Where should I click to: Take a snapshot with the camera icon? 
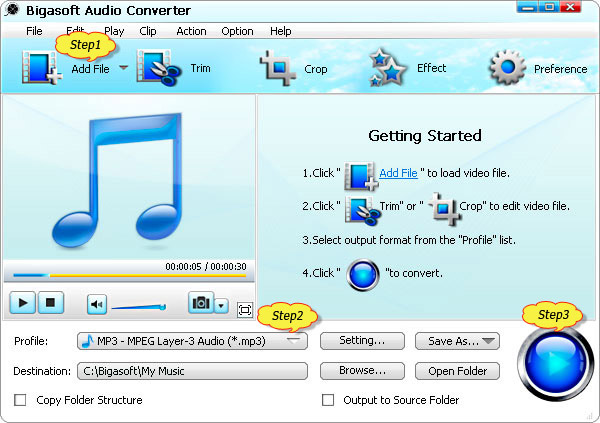[201, 303]
